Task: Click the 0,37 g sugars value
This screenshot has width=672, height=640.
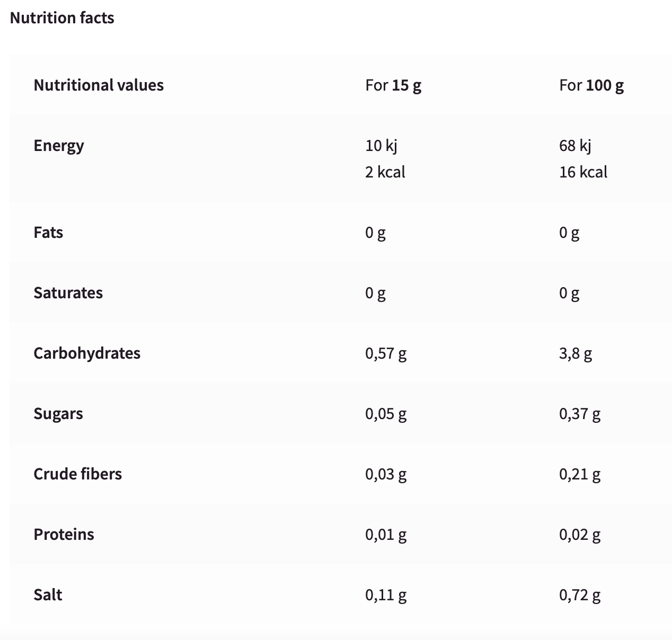Action: pos(580,414)
